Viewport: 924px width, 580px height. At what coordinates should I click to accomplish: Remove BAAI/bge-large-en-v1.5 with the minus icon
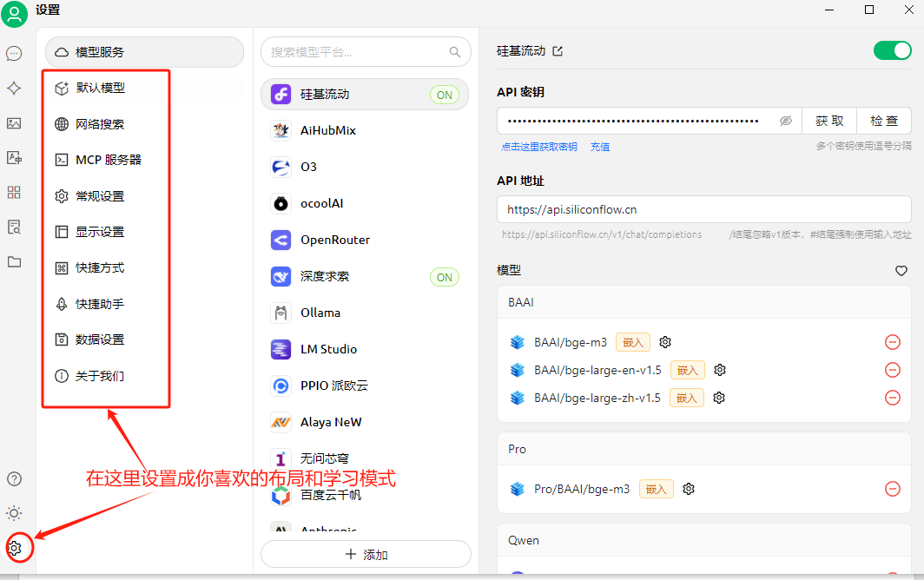pyautogui.click(x=893, y=370)
